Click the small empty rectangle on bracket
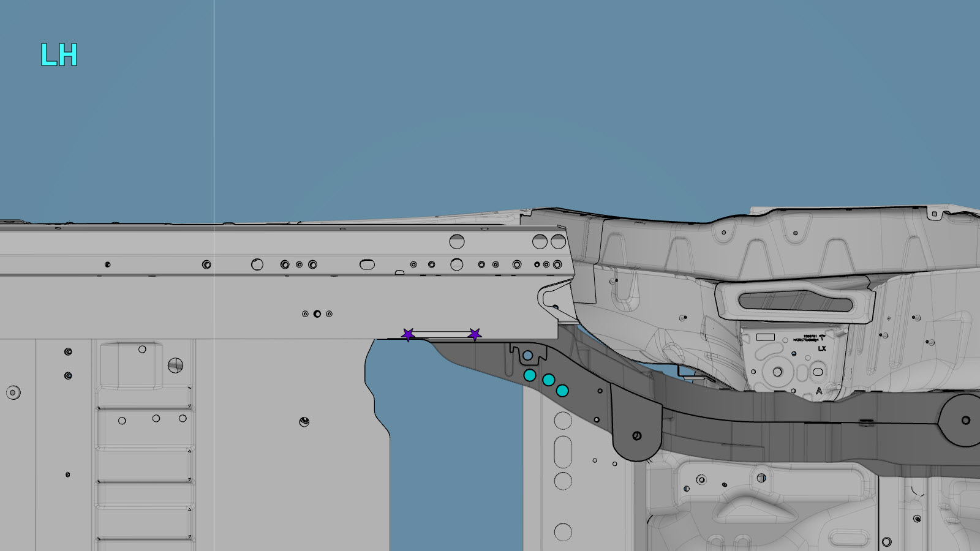 (765, 337)
